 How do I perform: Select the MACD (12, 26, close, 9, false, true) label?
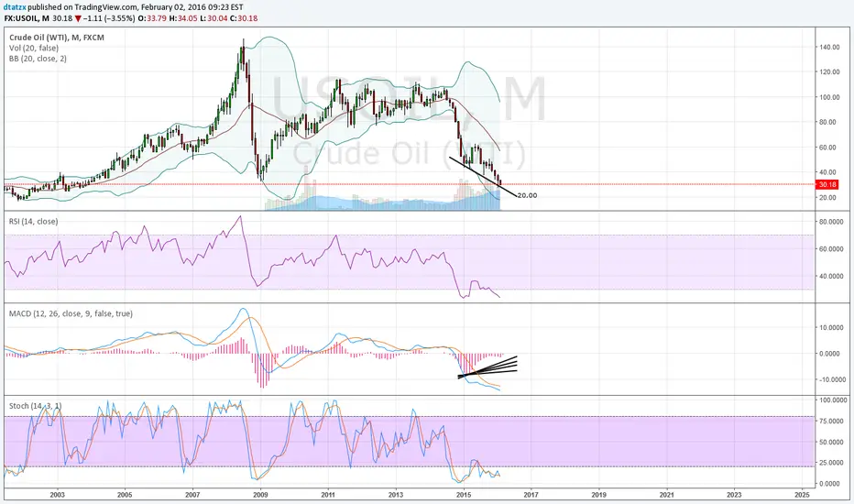[x=71, y=313]
